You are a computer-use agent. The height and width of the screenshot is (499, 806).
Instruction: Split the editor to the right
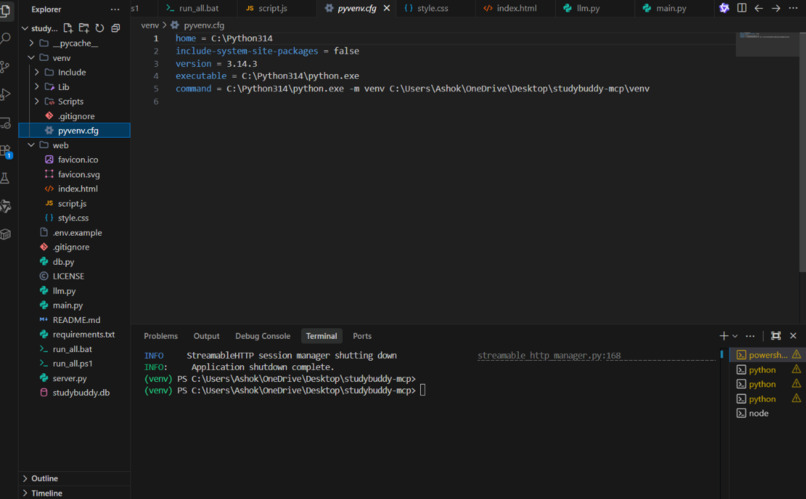click(742, 8)
